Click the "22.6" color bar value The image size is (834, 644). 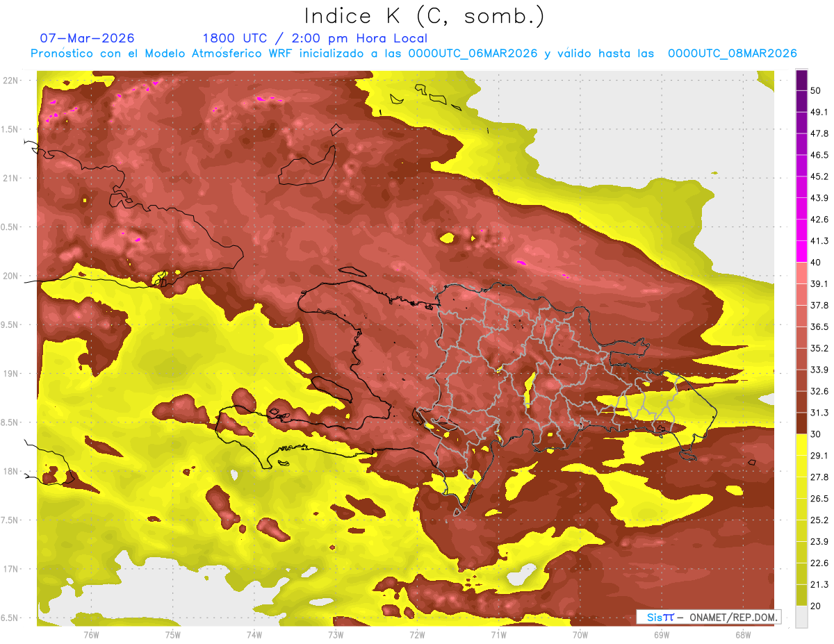click(819, 563)
